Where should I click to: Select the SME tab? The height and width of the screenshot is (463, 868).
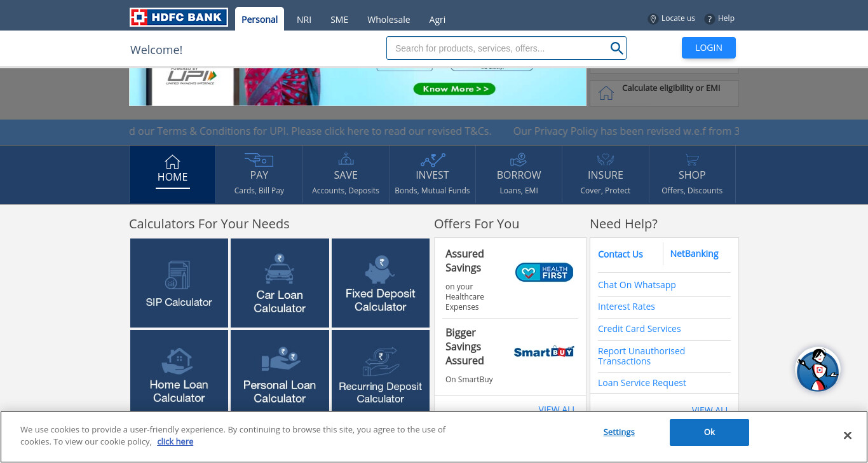(339, 20)
